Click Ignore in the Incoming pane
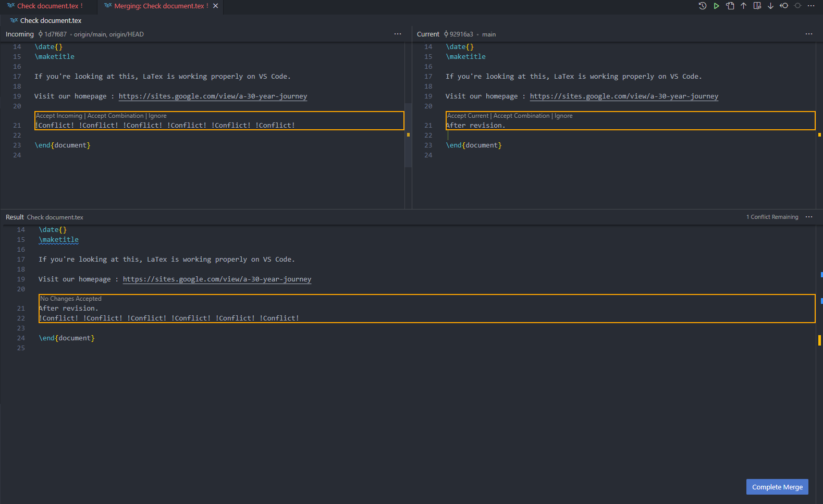The height and width of the screenshot is (504, 823). [157, 116]
